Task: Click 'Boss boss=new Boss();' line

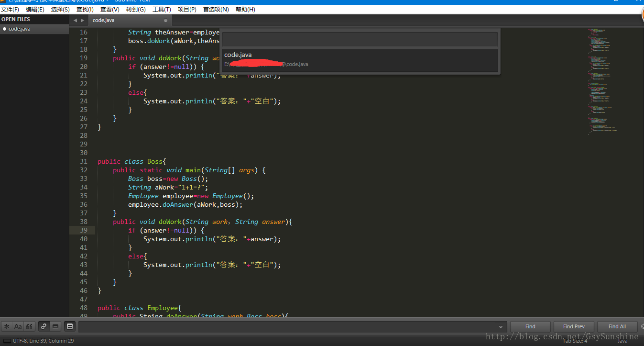Action: pos(168,179)
